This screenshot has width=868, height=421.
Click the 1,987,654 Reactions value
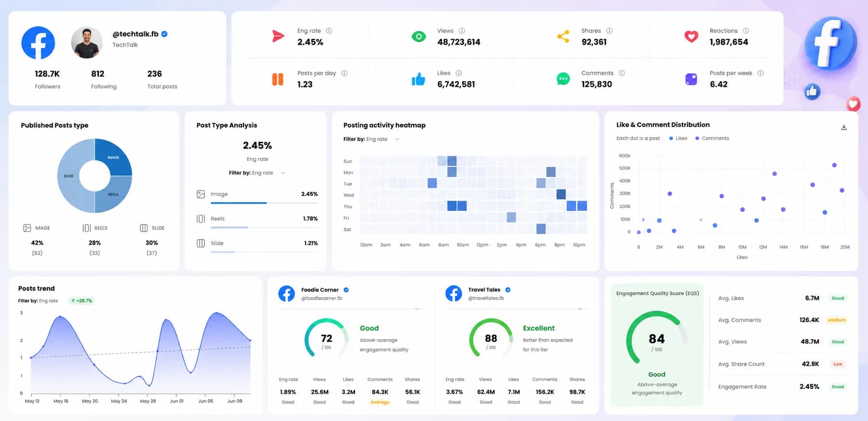[729, 42]
